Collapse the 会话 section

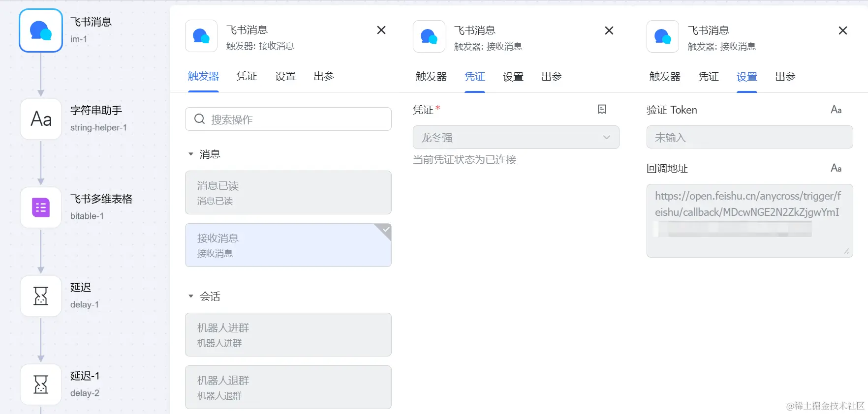[x=191, y=296]
